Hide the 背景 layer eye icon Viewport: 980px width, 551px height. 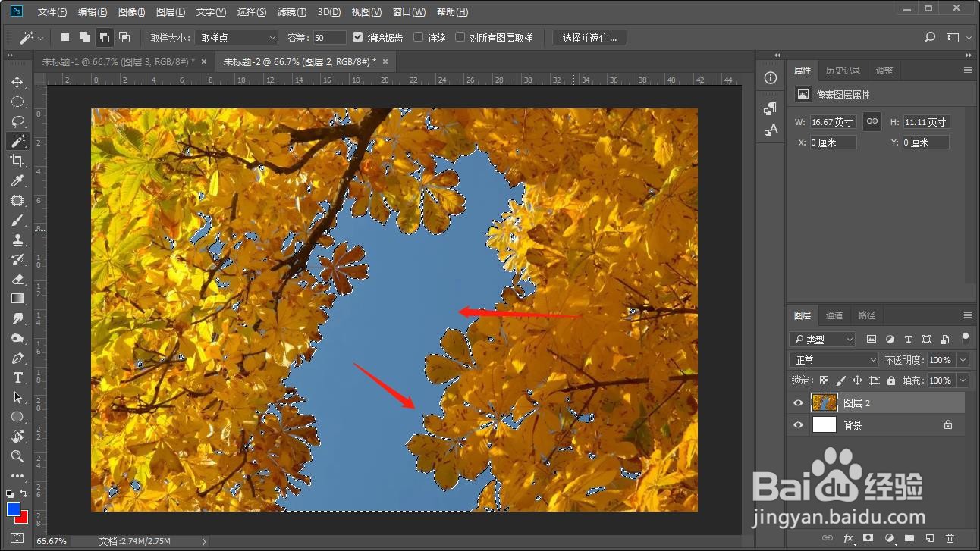(798, 425)
